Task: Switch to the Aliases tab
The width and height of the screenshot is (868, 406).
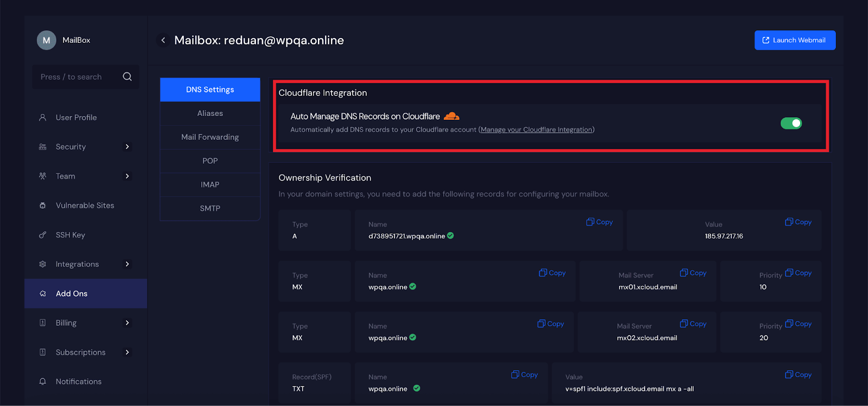Action: coord(210,113)
